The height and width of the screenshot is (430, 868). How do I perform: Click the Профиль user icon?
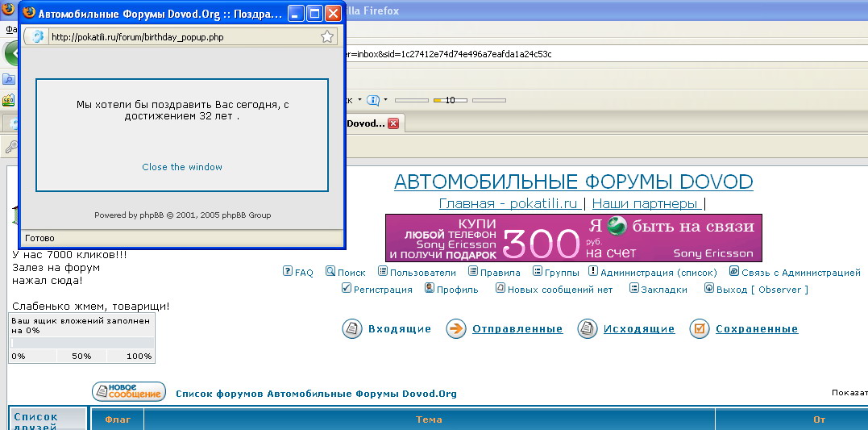430,289
